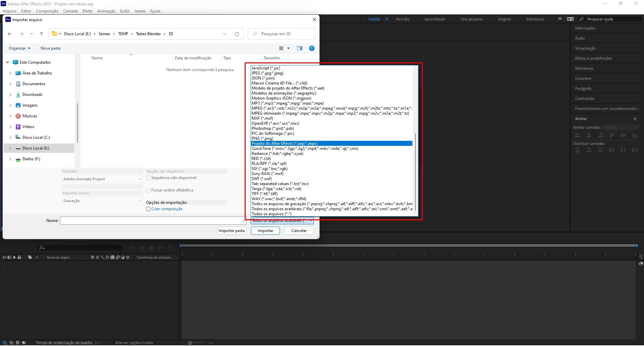Click the composition mini-flowchart icon in timeline
The image size is (644, 346).
click(x=131, y=248)
